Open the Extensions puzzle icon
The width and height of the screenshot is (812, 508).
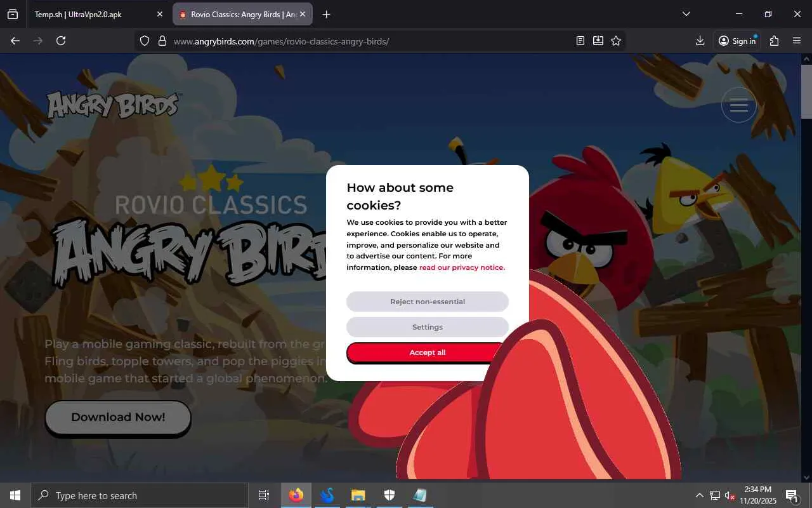774,41
